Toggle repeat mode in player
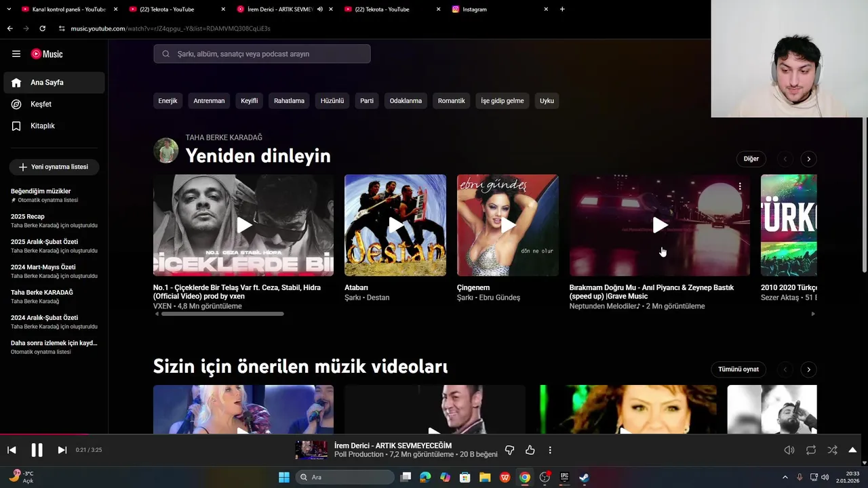The height and width of the screenshot is (488, 868). (811, 450)
